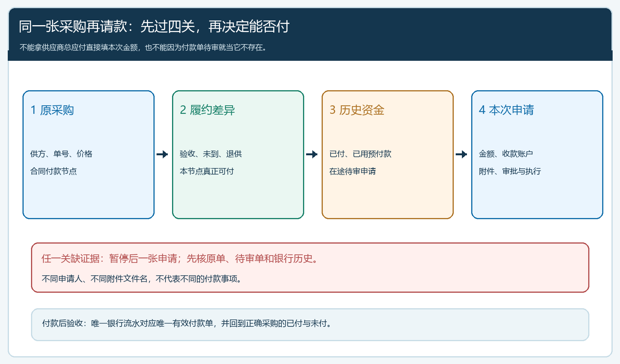The height and width of the screenshot is (364, 620).
Task: Click the text 附件、审批与执行
Action: (x=510, y=171)
